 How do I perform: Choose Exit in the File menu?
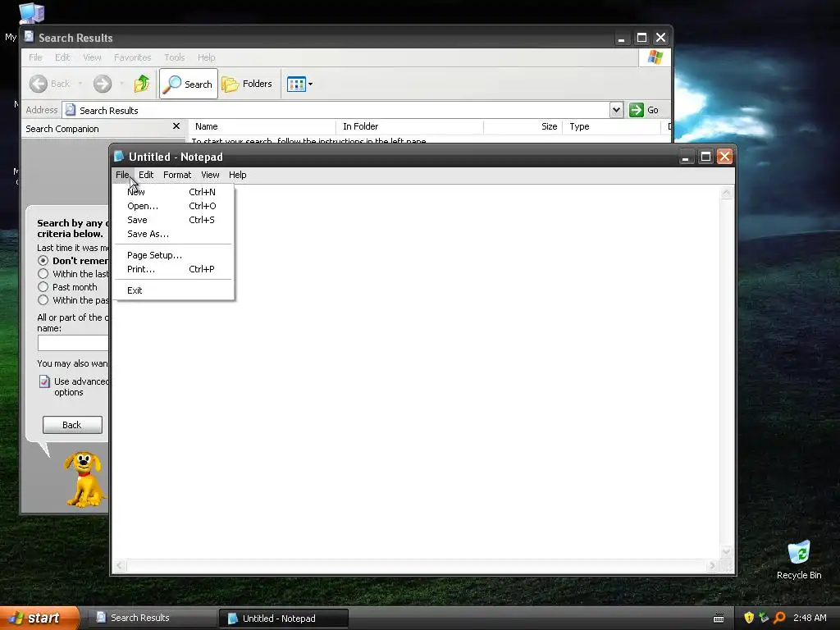pos(174,290)
